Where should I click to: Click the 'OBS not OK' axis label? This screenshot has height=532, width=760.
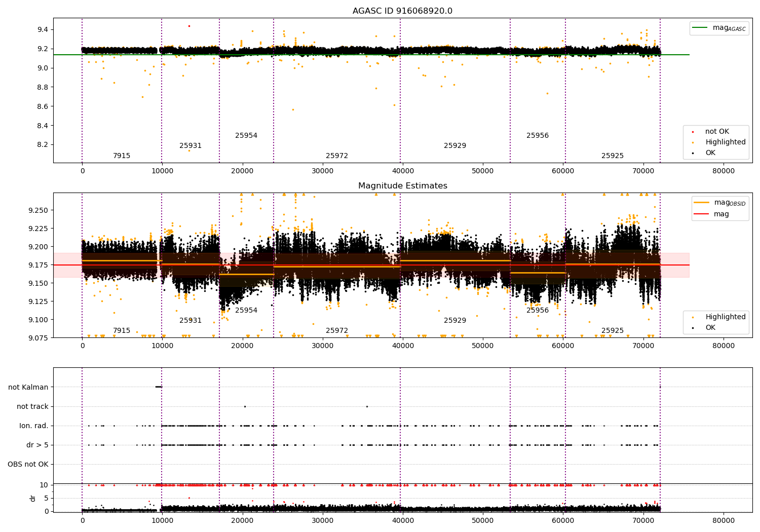point(28,464)
